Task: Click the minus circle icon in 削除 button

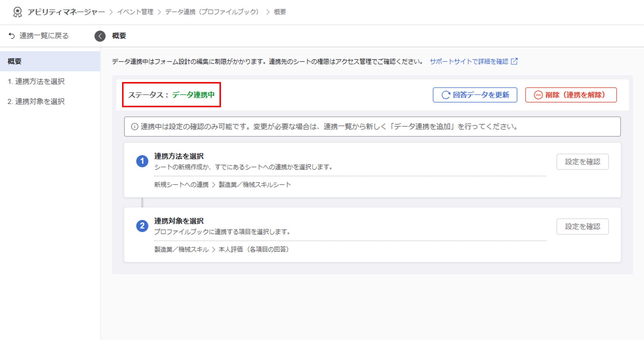Action: click(538, 95)
